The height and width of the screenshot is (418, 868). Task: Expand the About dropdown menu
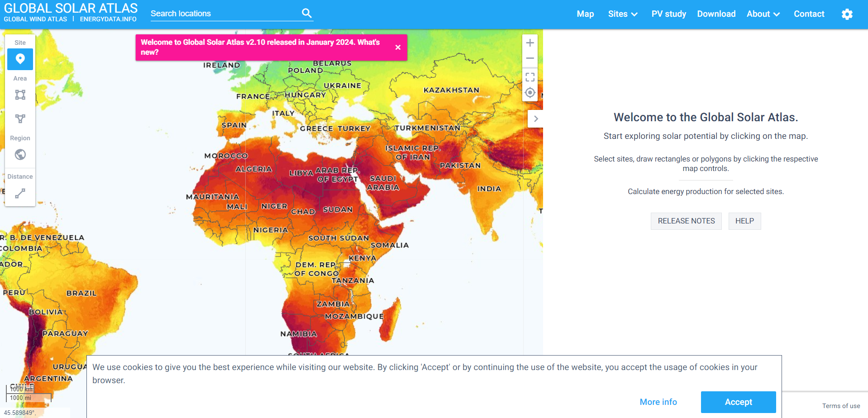(x=763, y=14)
